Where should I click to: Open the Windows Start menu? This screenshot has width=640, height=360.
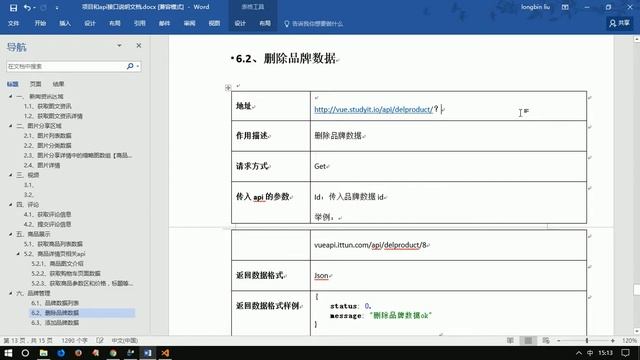click(8, 353)
